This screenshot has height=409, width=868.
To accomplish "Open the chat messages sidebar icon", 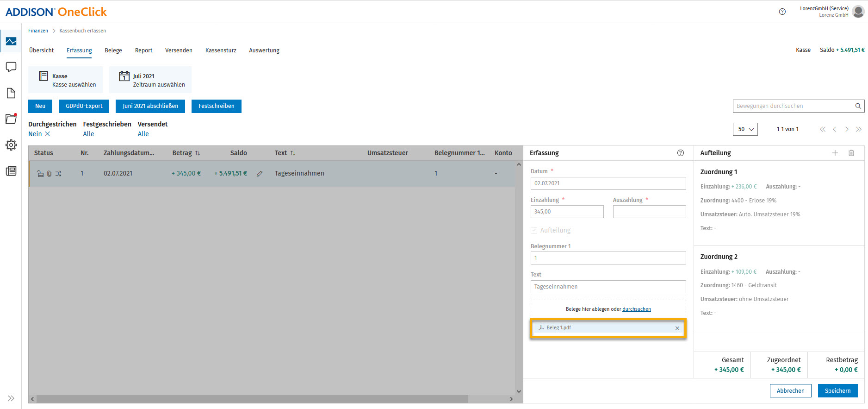I will [11, 67].
